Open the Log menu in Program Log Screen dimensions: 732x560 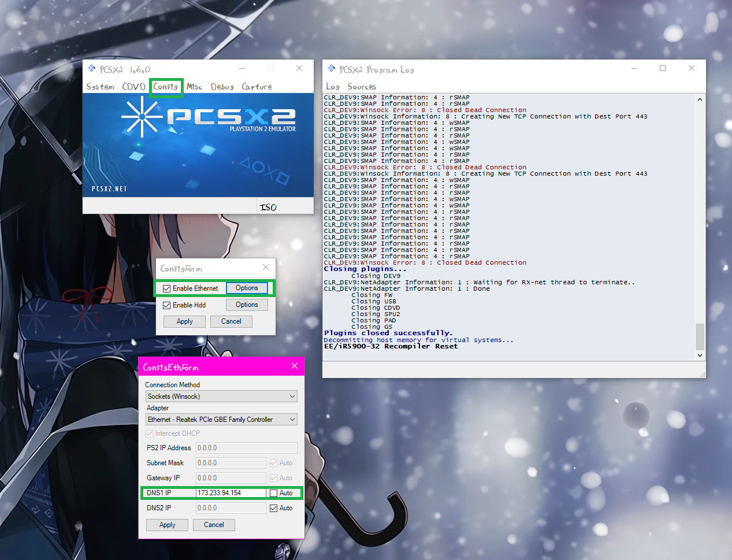point(333,87)
